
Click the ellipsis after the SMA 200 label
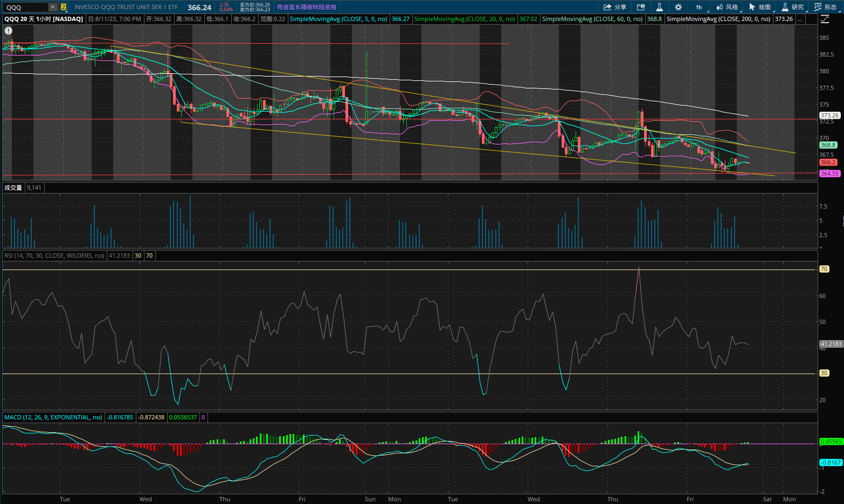click(800, 19)
